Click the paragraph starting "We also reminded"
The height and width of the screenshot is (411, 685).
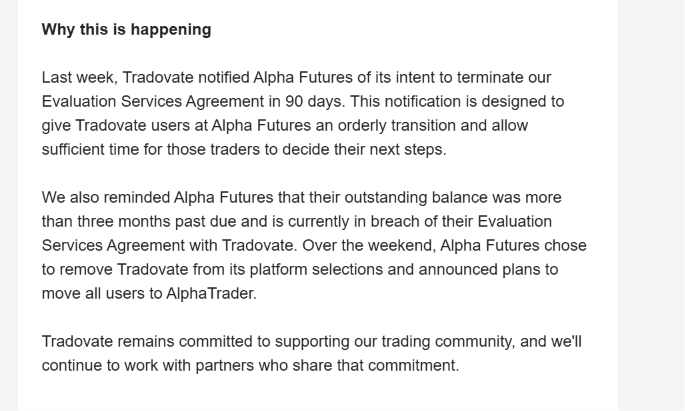click(314, 245)
